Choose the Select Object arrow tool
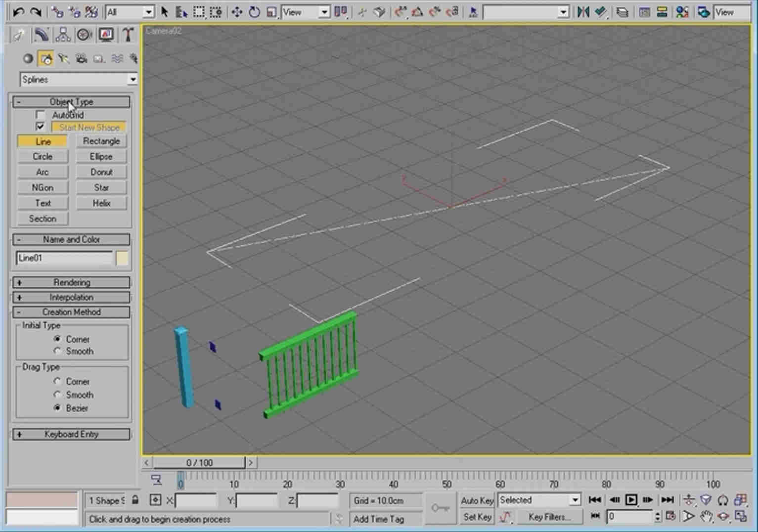This screenshot has width=758, height=532. [x=165, y=12]
